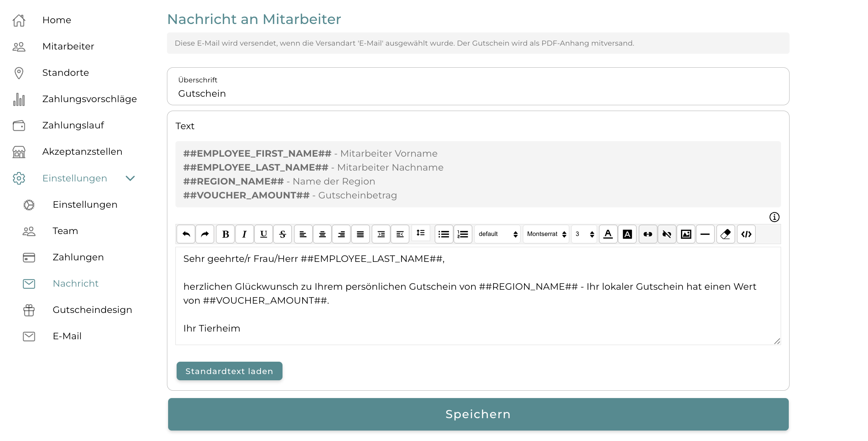Click into the Überschrift input field
This screenshot has height=441, width=868.
[478, 94]
